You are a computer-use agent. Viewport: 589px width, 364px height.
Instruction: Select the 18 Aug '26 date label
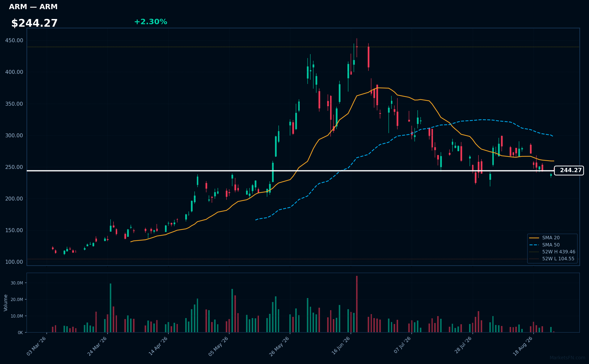click(x=523, y=346)
